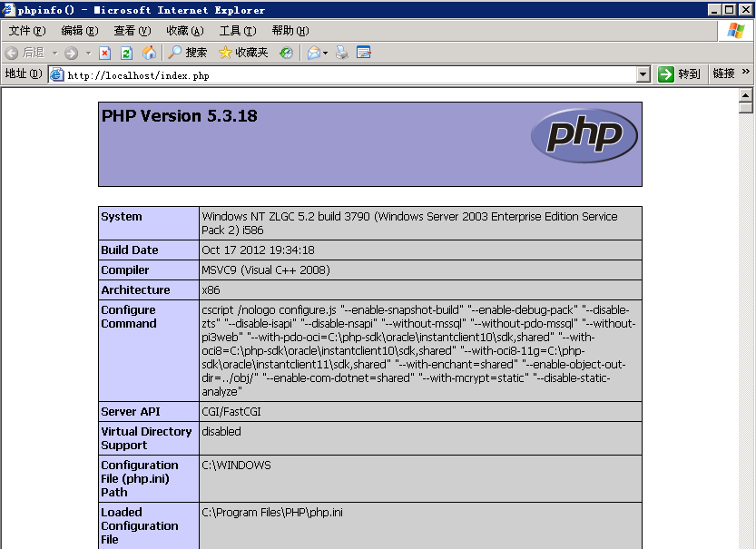
Task: Click the Server API value CGI/FastCGI
Action: [x=231, y=412]
